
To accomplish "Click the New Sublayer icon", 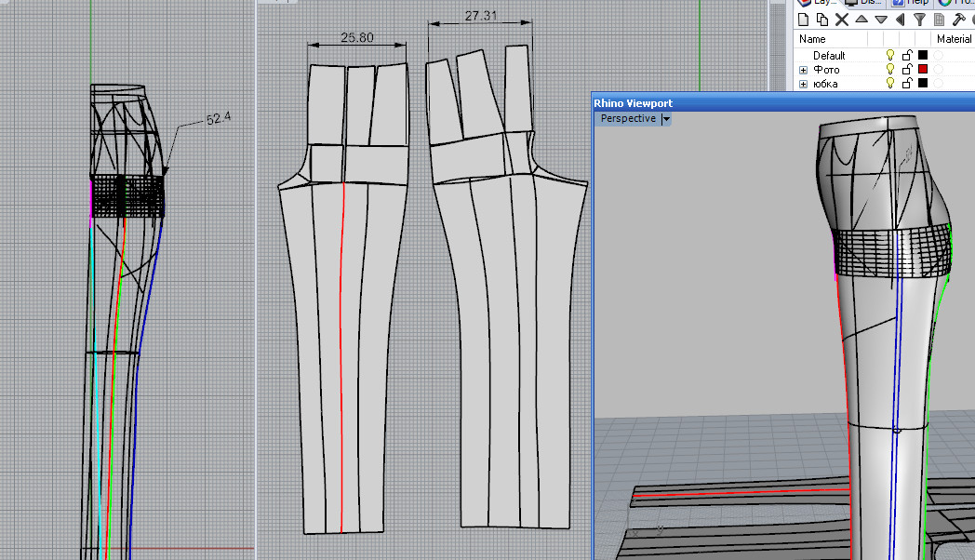I will coord(821,20).
